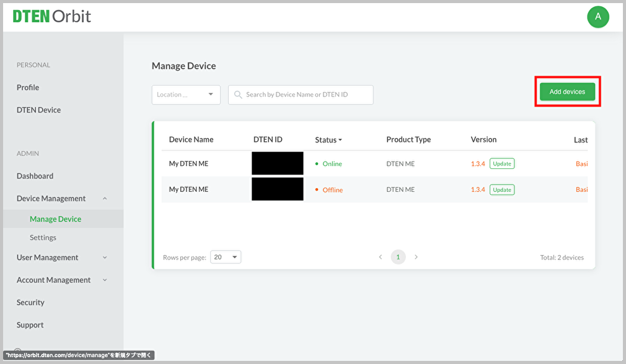
Task: Sort the table by Status
Action: click(x=328, y=139)
